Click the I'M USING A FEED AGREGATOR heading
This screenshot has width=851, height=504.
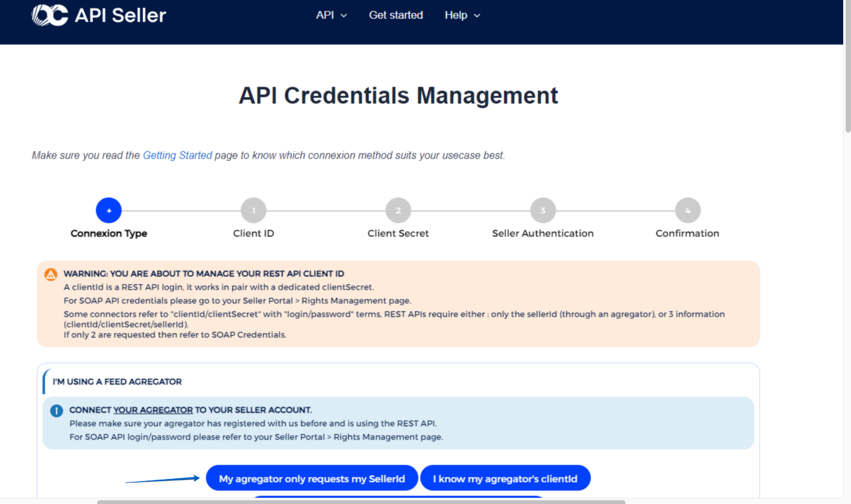click(x=117, y=382)
